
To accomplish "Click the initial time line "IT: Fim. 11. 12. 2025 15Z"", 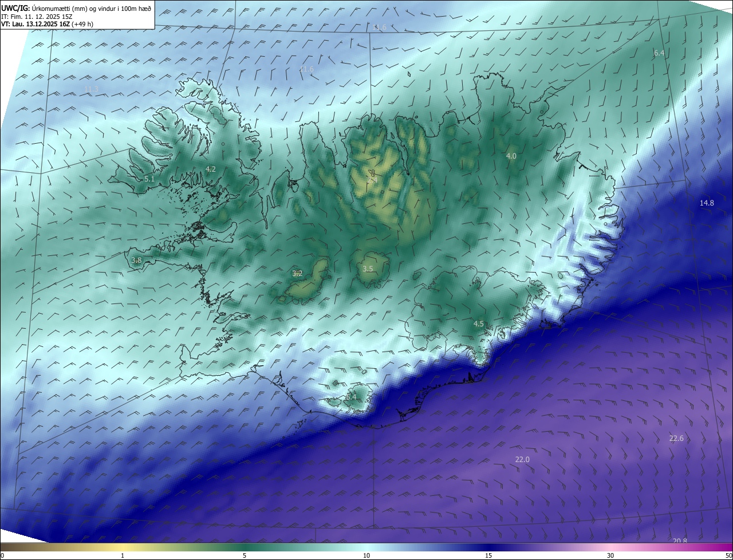I will [36, 16].
